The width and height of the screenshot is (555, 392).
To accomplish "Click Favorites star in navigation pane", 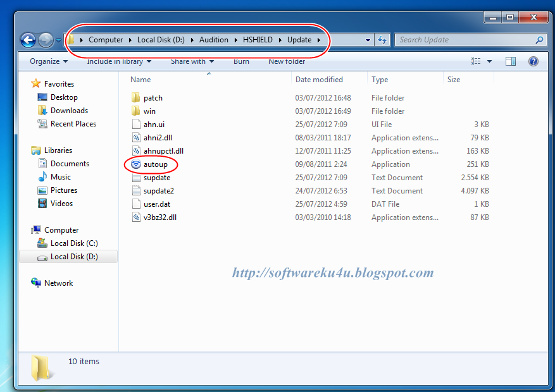I will pyautogui.click(x=35, y=83).
